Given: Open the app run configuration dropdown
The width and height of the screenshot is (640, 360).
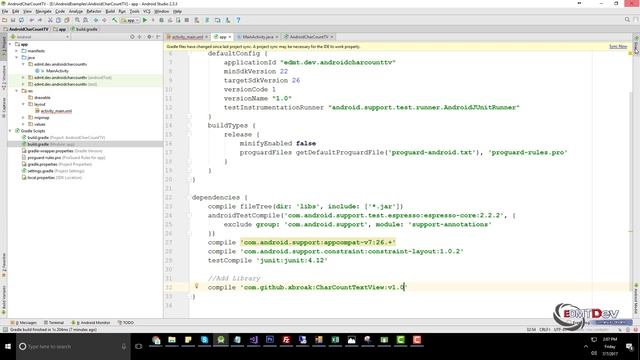Looking at the screenshot, I should tap(130, 20).
